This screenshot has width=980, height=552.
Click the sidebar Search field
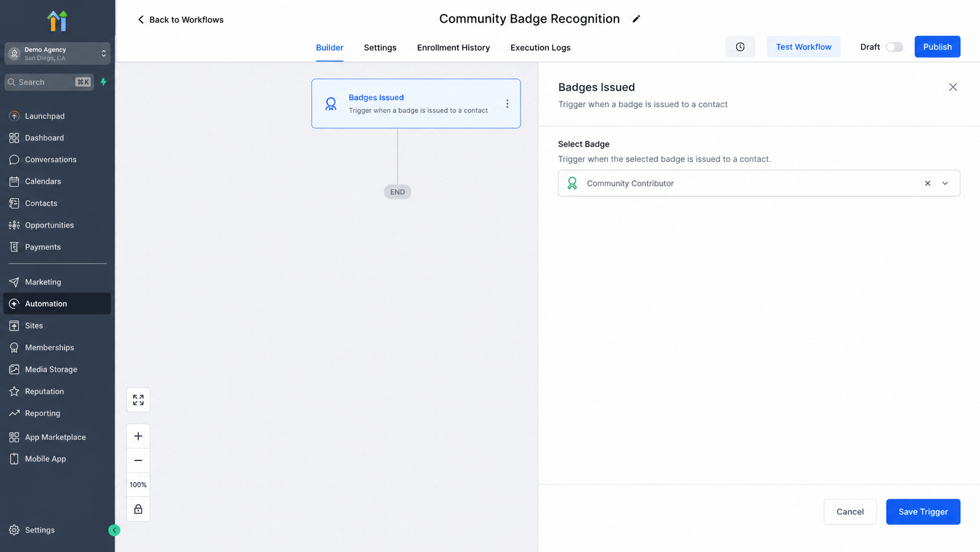coord(49,82)
